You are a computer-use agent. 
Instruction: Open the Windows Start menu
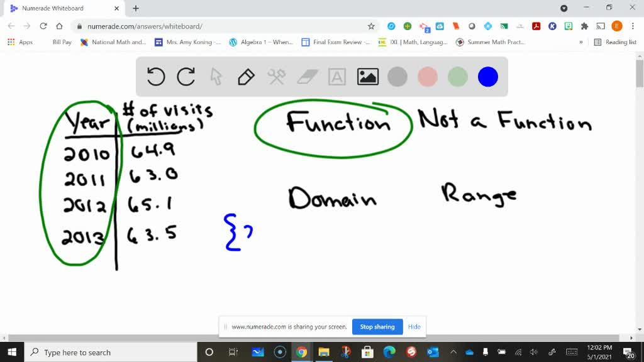pyautogui.click(x=11, y=353)
